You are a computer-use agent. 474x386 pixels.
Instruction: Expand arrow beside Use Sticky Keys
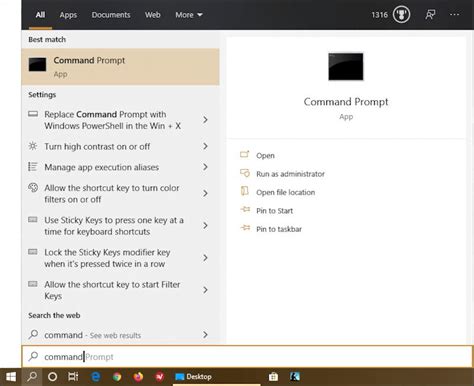pyautogui.click(x=205, y=226)
